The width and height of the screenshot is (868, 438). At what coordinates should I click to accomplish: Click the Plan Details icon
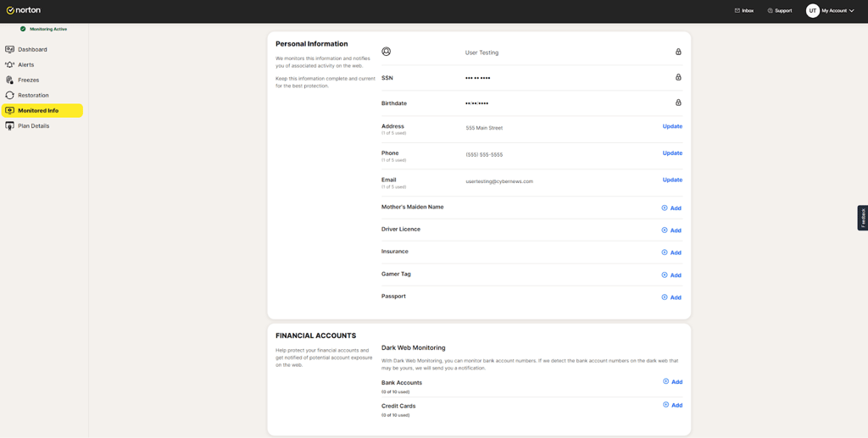(9, 126)
